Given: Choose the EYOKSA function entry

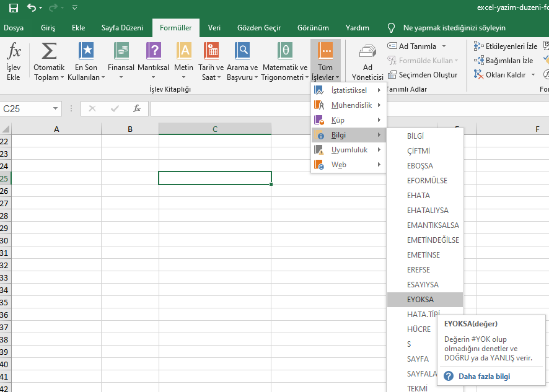Looking at the screenshot, I should pos(420,300).
